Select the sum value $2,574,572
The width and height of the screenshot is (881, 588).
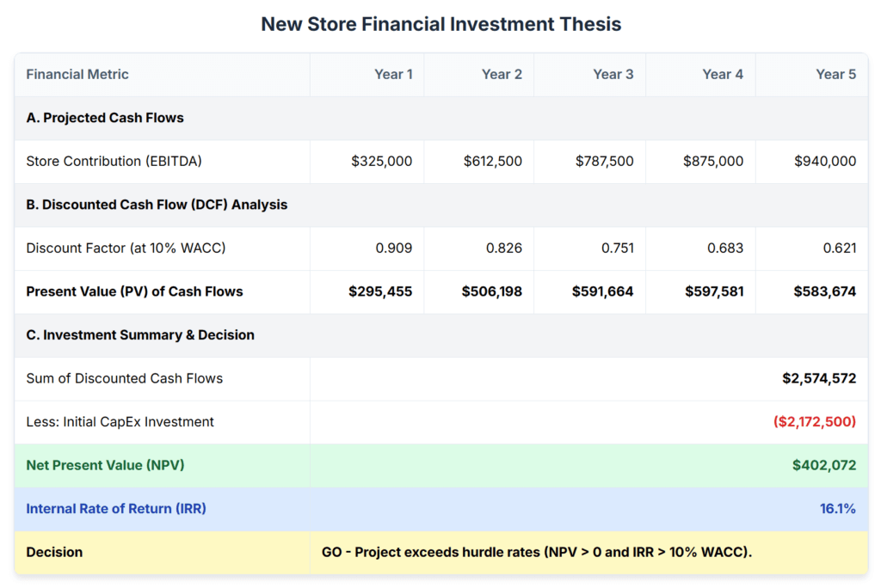819,378
